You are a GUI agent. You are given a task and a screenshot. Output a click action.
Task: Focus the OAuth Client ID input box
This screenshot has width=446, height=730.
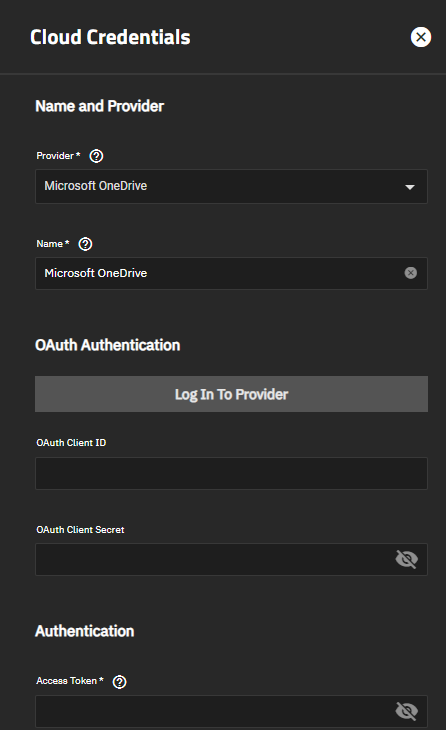pyautogui.click(x=231, y=473)
